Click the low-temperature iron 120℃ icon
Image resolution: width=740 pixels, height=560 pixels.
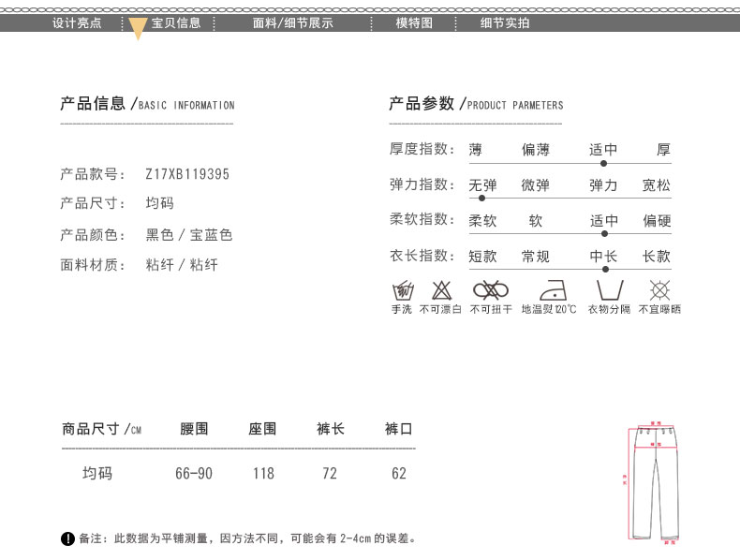(553, 289)
